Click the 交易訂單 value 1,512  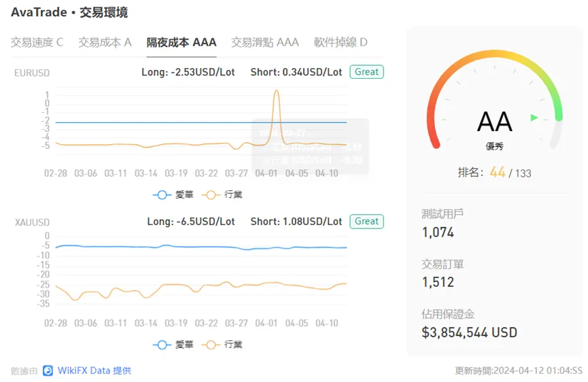(438, 282)
